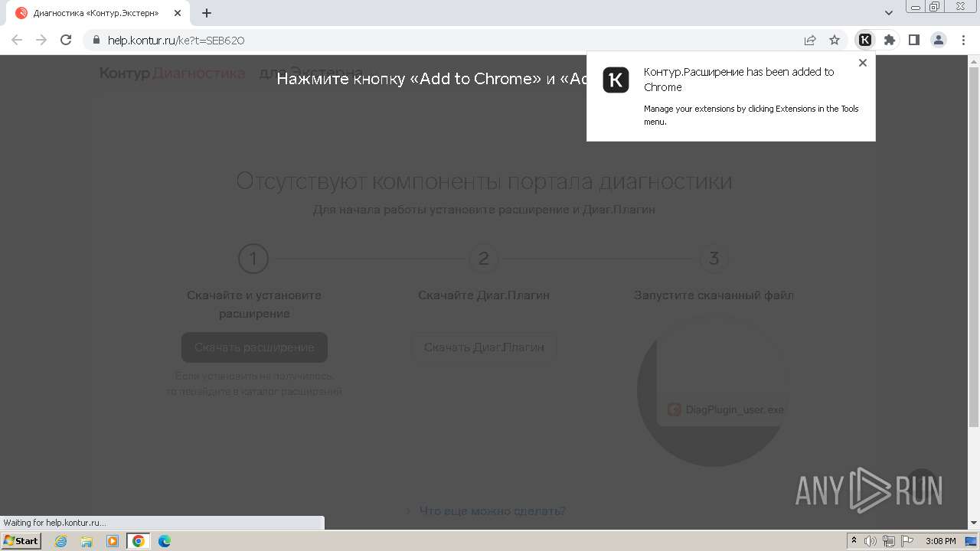Expand the tab search dropdown arrow
Viewport: 980px width, 551px height.
coord(889,13)
